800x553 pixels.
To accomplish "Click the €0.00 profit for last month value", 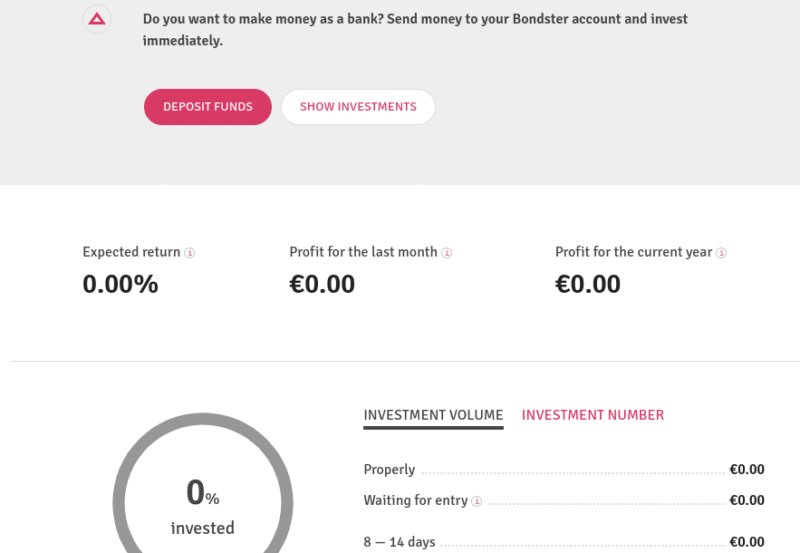I will point(322,284).
